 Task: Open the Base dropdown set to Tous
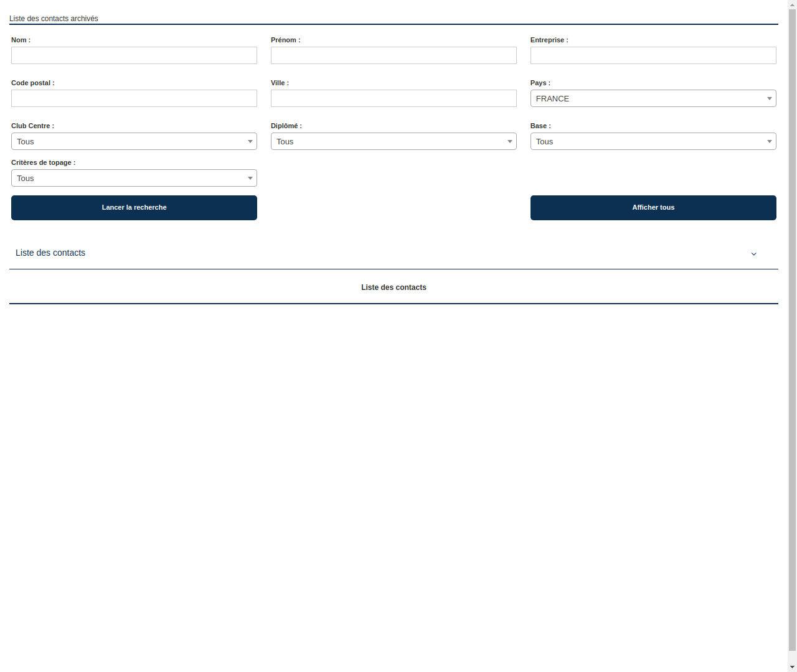[653, 141]
